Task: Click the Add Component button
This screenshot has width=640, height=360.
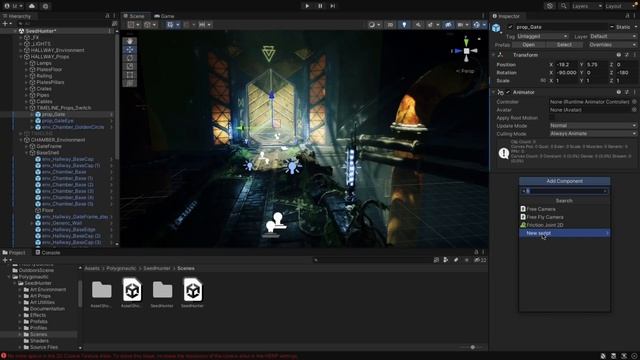Action: (x=564, y=181)
